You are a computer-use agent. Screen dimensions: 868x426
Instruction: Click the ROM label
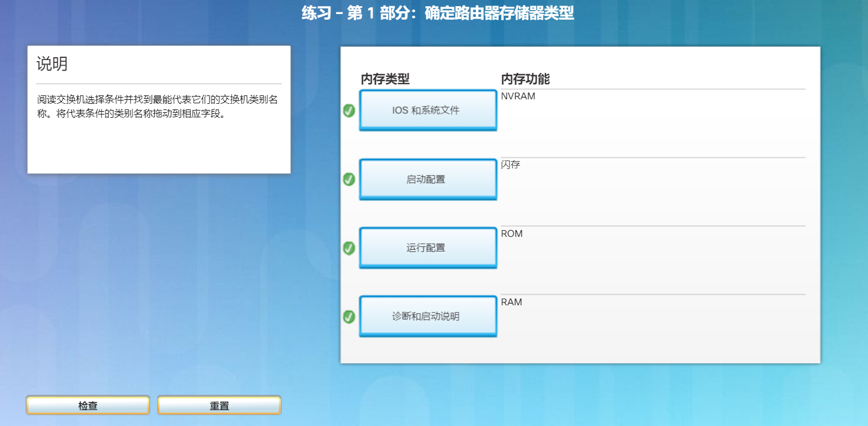point(512,233)
